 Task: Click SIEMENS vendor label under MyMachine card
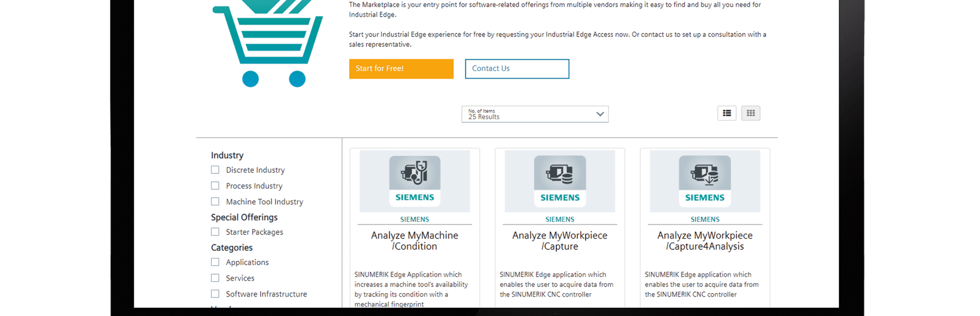414,219
